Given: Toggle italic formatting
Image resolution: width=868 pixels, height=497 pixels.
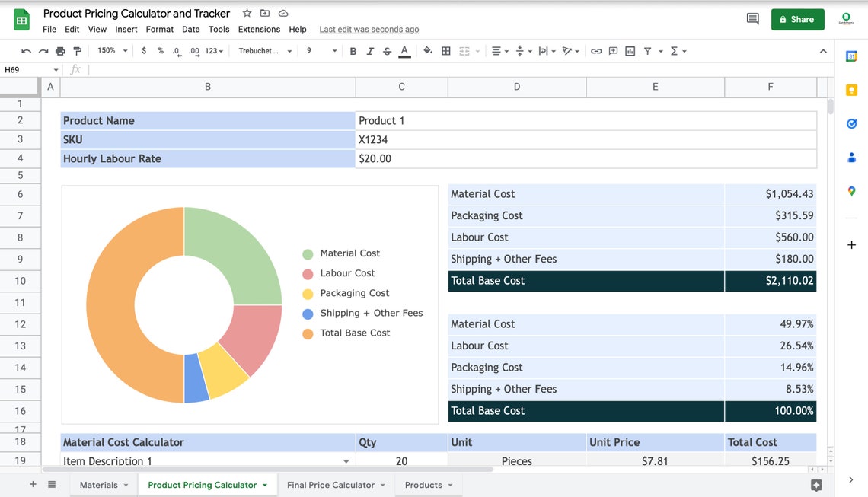Looking at the screenshot, I should coord(370,50).
